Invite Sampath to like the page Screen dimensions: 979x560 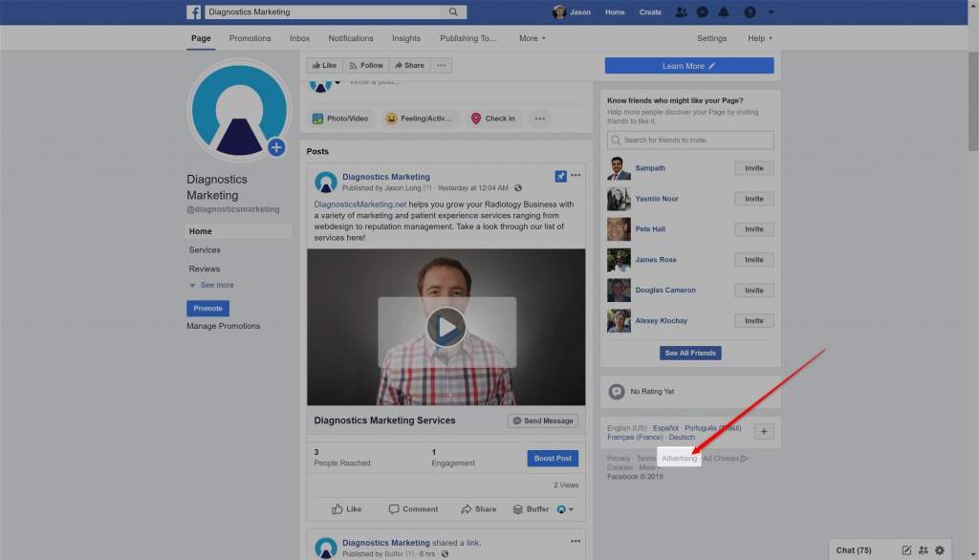754,168
